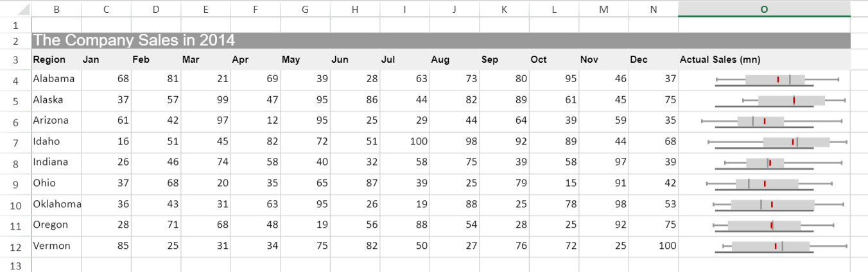Viewport: 868px width, 272px height.
Task: Click the 'Actual Sales (mn)' header cell
Action: 720,60
